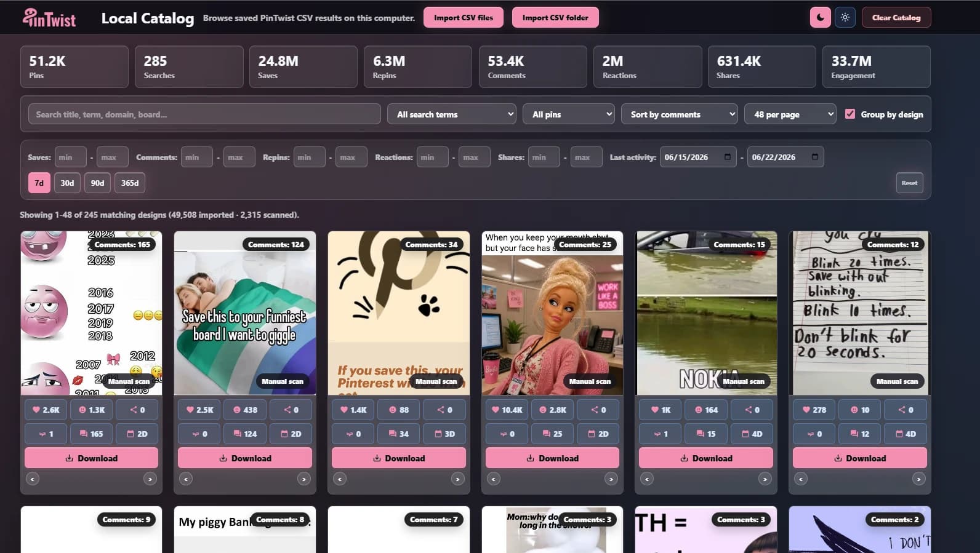Click the PinTwist logo
Screen dimensions: 980x553
pyautogui.click(x=49, y=18)
